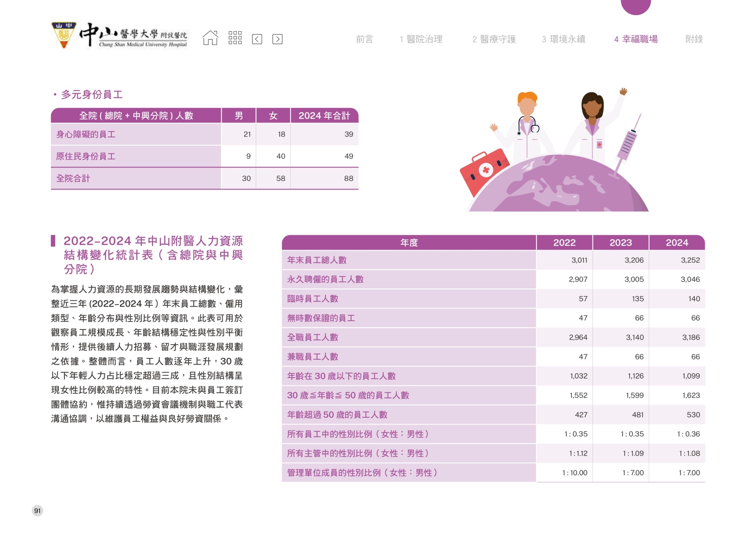Click the 2024 column header in table
756x535 pixels.
677,243
